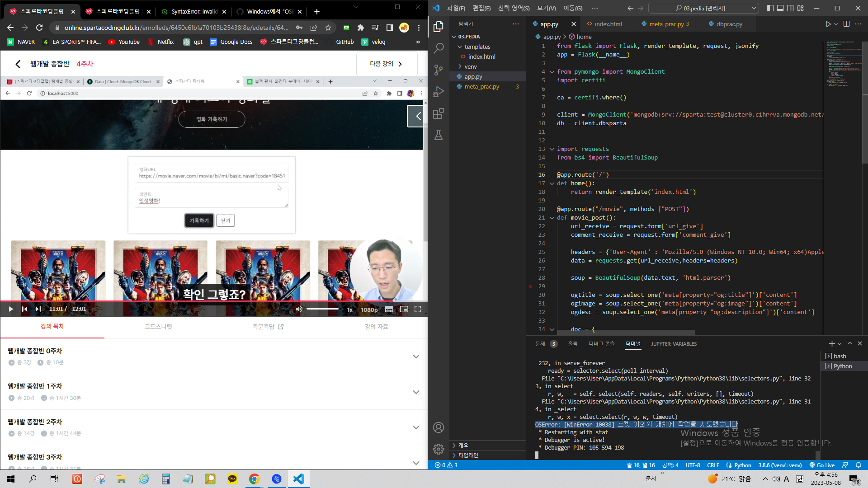Open Windows Start menu
The height and width of the screenshot is (488, 868).
[11, 479]
